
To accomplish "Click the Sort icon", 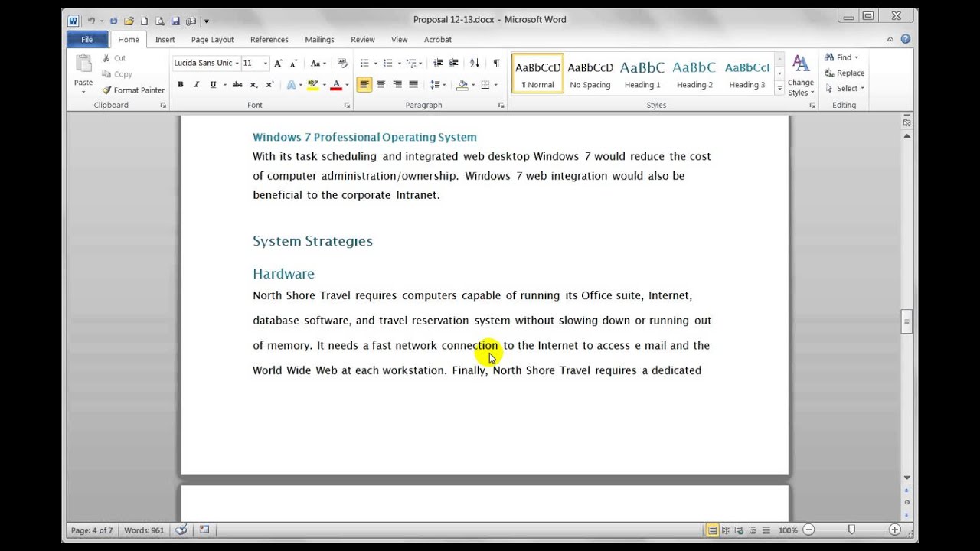I will (x=474, y=64).
